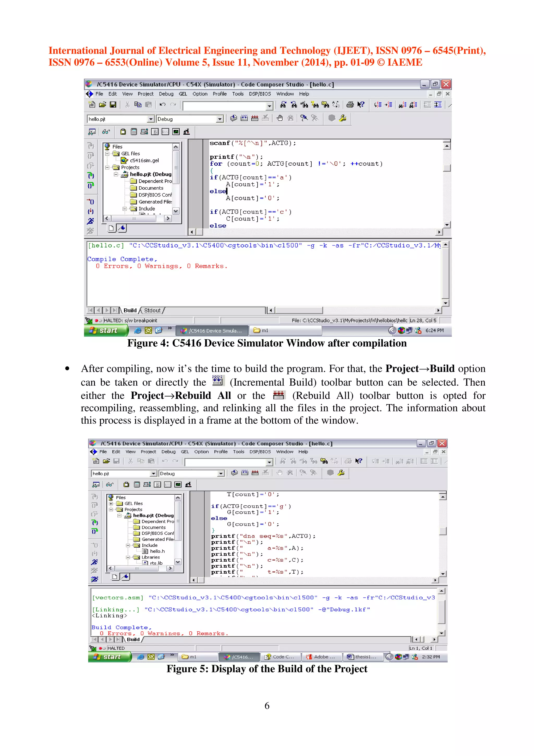Viewport: 534px width, 756px height.
Task: Click code editor vertical scrollbar thumb in Figure 4
Action: 446,167
